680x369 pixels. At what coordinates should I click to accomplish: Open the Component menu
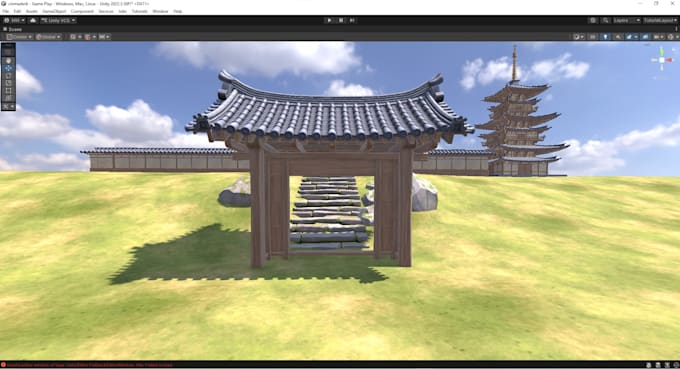pyautogui.click(x=82, y=11)
